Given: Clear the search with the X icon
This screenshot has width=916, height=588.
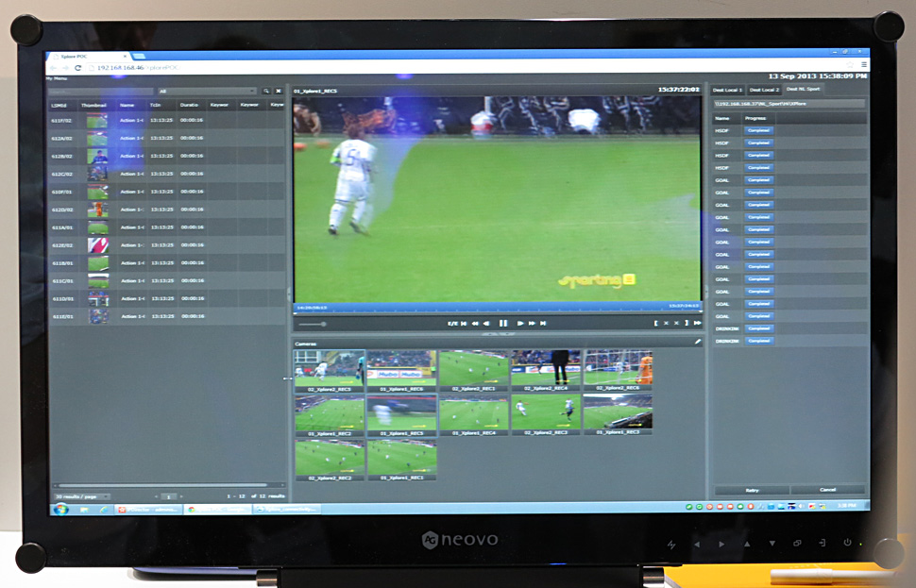Looking at the screenshot, I should pos(279,91).
